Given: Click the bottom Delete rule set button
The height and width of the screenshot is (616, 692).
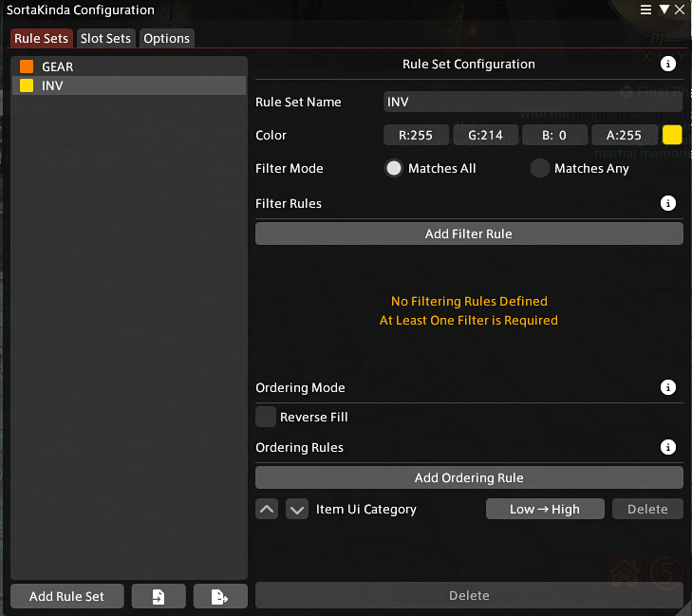Looking at the screenshot, I should pyautogui.click(x=469, y=596).
